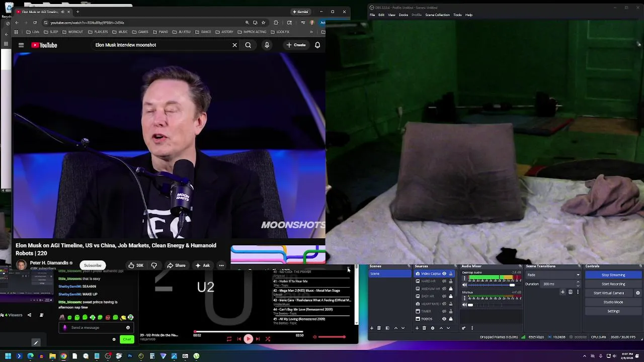Clear the YouTube search box text
The width and height of the screenshot is (644, 362).
point(234,45)
